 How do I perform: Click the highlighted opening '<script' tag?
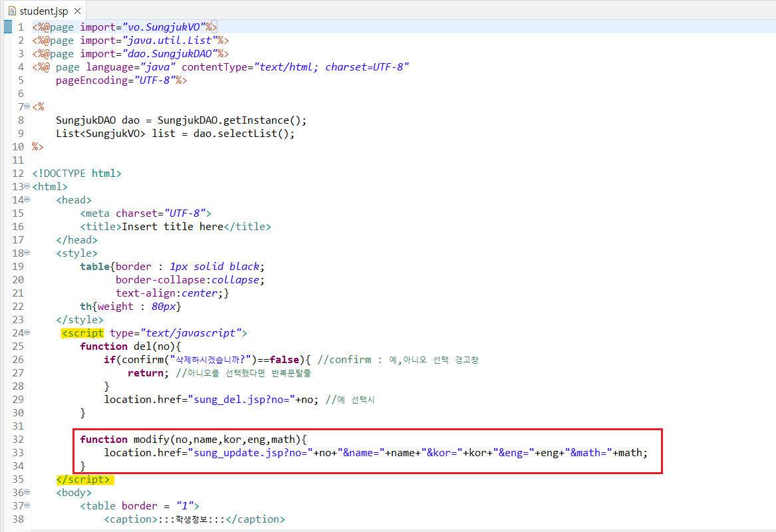(82, 333)
